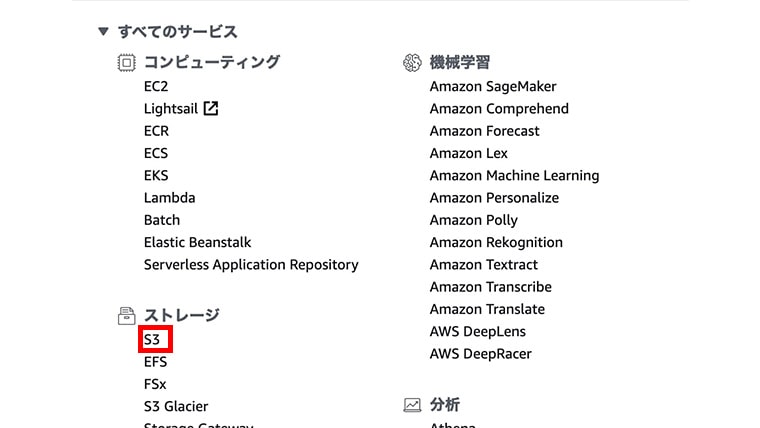The image size is (760, 428).
Task: Open the EKS service
Action: tap(156, 175)
